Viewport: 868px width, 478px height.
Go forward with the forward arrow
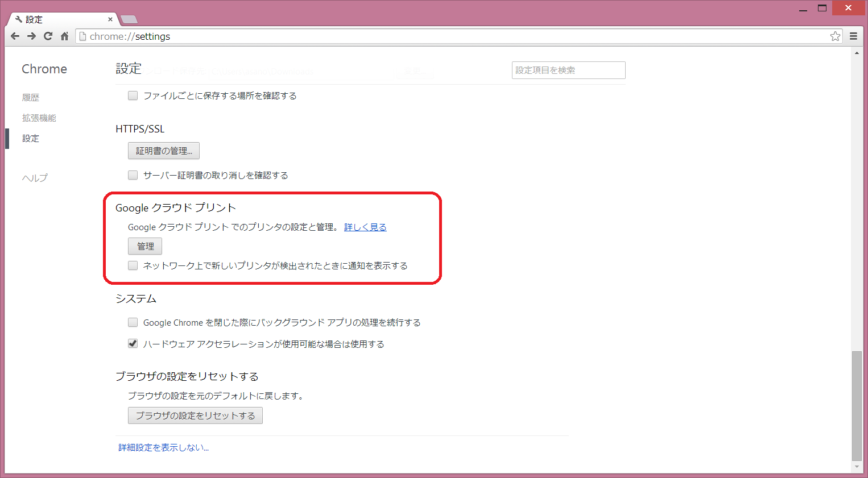pos(32,36)
